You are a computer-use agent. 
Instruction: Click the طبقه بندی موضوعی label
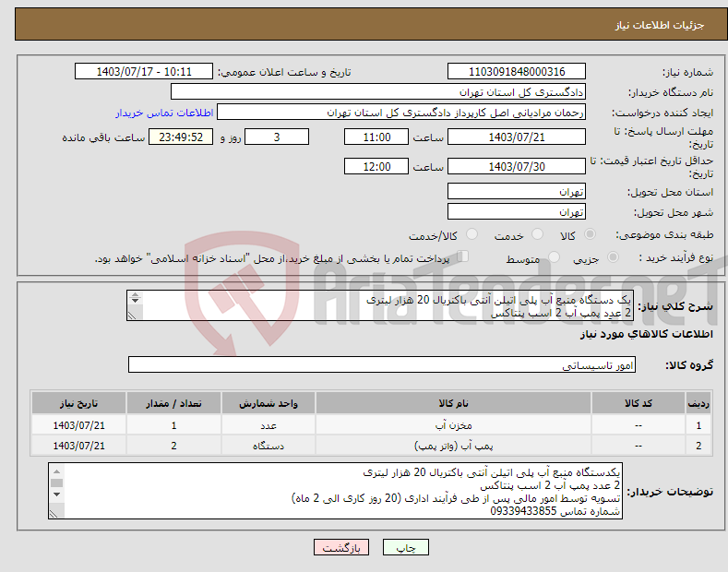[664, 235]
